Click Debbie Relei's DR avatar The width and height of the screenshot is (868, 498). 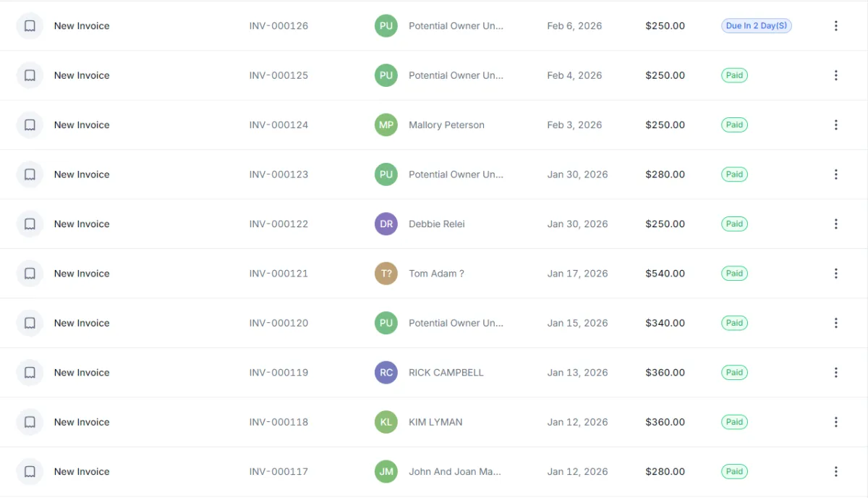click(x=386, y=224)
